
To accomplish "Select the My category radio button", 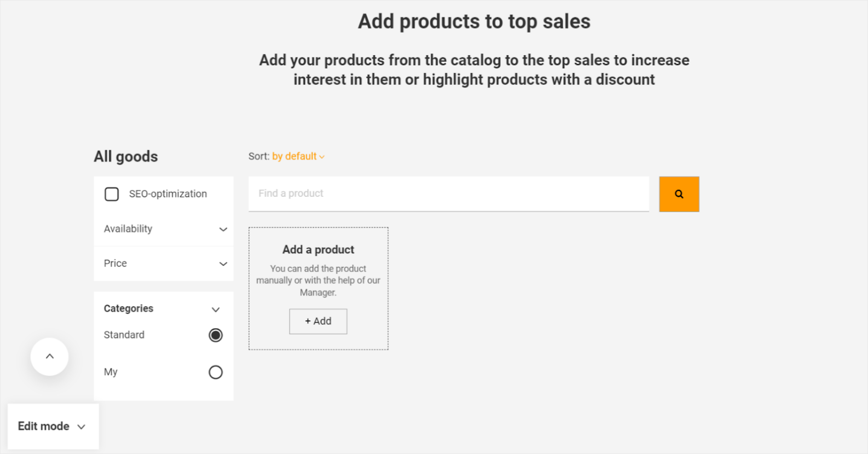I will (x=216, y=372).
